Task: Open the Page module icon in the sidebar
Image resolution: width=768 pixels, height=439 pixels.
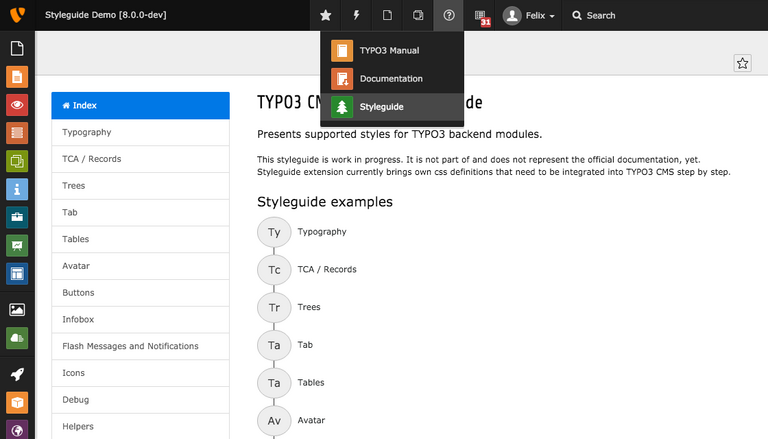Action: 17,49
